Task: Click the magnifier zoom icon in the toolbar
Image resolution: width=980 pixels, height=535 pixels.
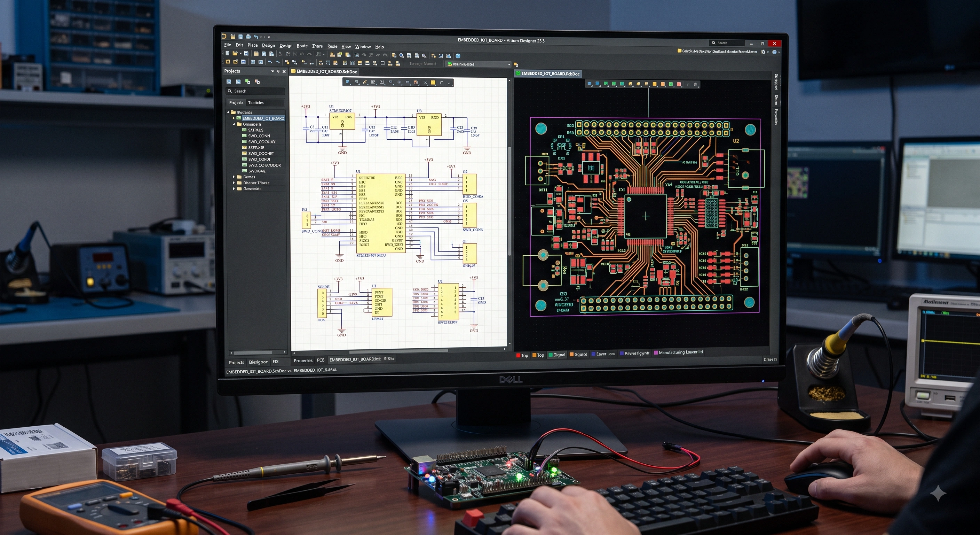Action: (x=401, y=55)
